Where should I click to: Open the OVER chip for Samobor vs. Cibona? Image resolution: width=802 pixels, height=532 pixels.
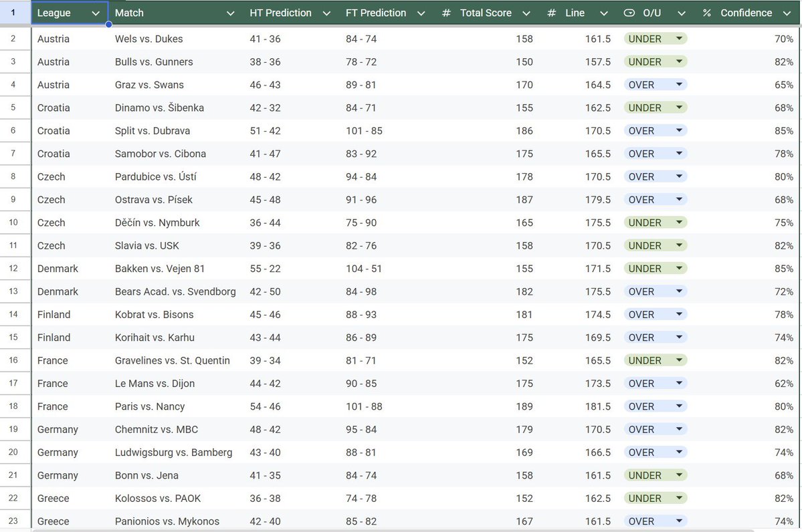click(656, 154)
